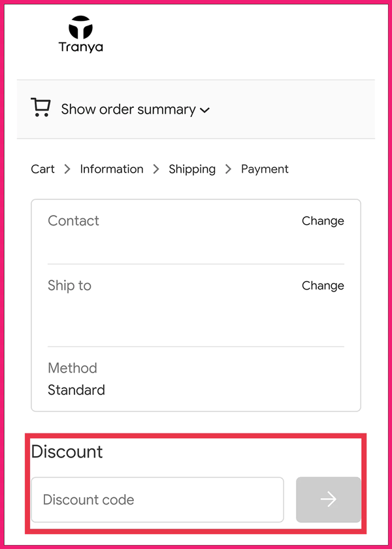The height and width of the screenshot is (549, 392).
Task: Click the shopping cart icon
Action: (x=41, y=107)
